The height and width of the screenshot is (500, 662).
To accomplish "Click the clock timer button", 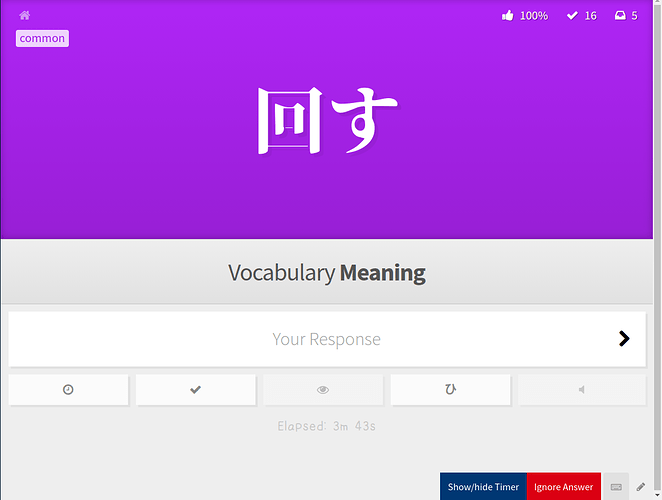I will point(68,389).
